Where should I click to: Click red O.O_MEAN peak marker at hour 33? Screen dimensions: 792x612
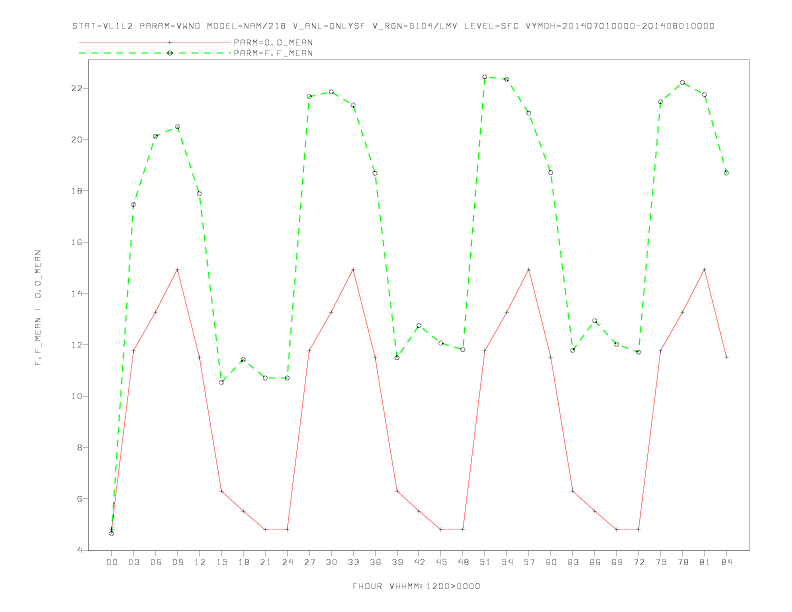[353, 270]
